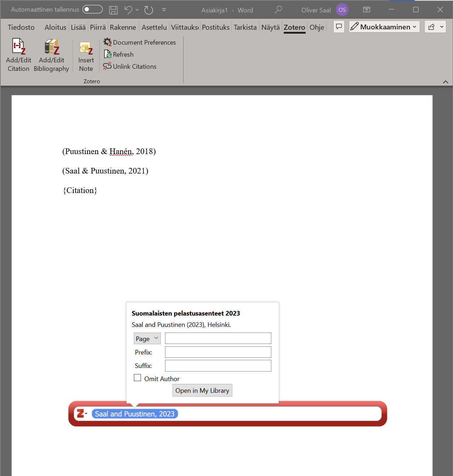Switch to the Tarkista tab
Viewport: 453px width, 476px height.
245,27
